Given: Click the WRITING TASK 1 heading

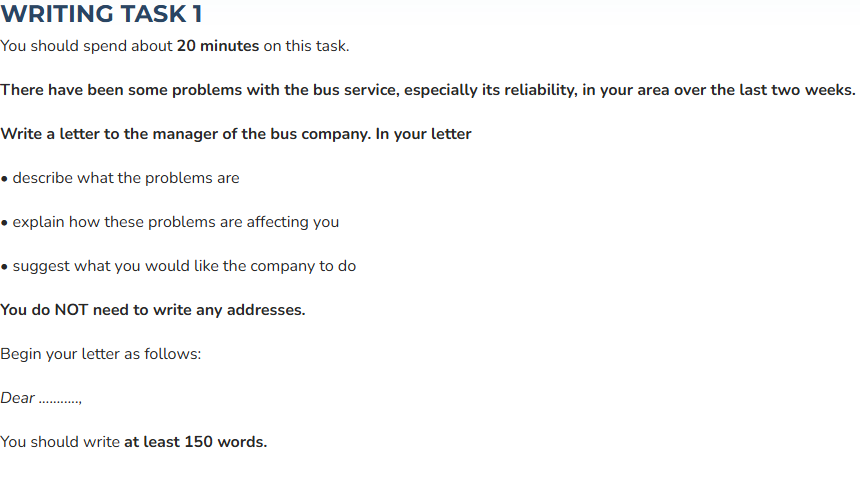Looking at the screenshot, I should [102, 15].
